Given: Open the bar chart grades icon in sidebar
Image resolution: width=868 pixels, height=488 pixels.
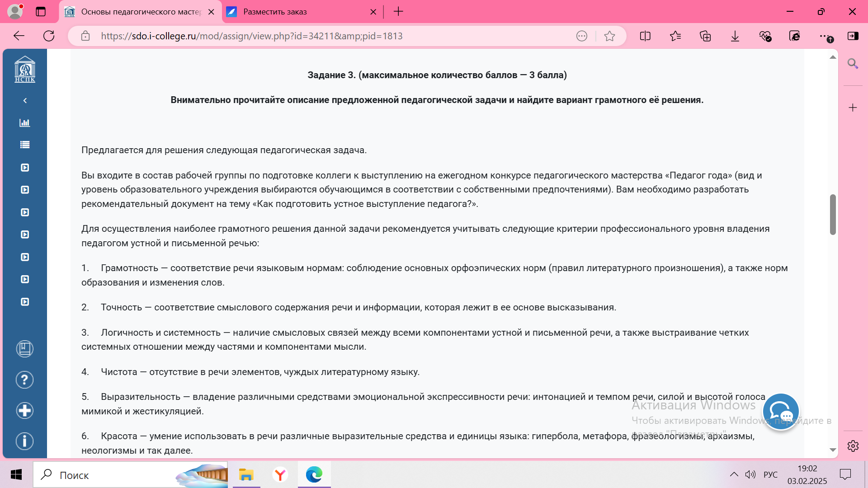Looking at the screenshot, I should pos(25,122).
